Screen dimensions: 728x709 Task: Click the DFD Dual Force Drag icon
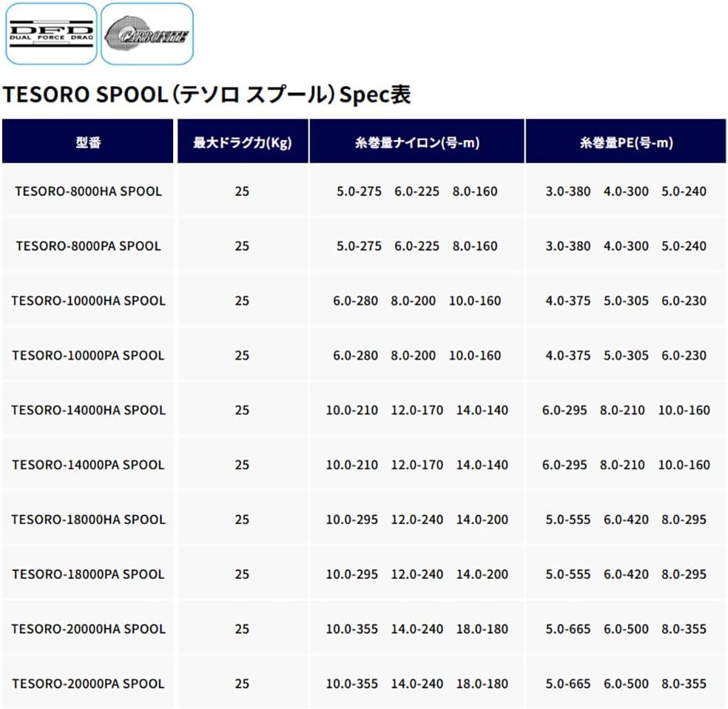51,34
